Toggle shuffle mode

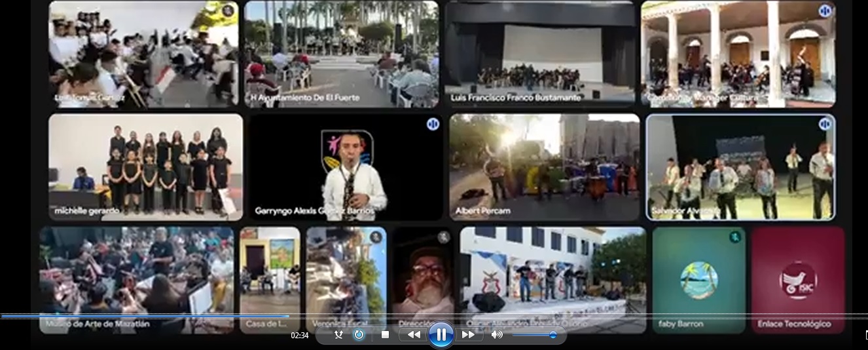(338, 335)
